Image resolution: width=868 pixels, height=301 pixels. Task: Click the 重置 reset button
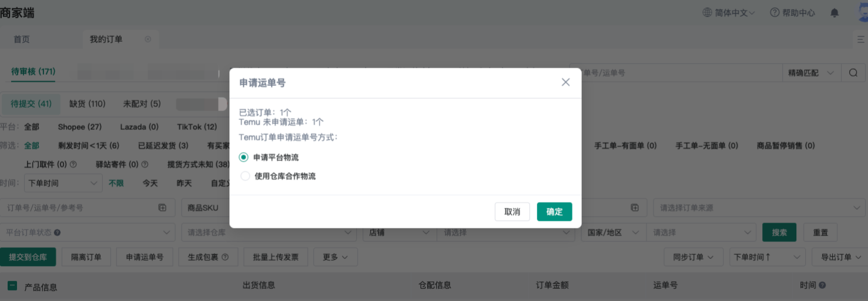click(820, 232)
